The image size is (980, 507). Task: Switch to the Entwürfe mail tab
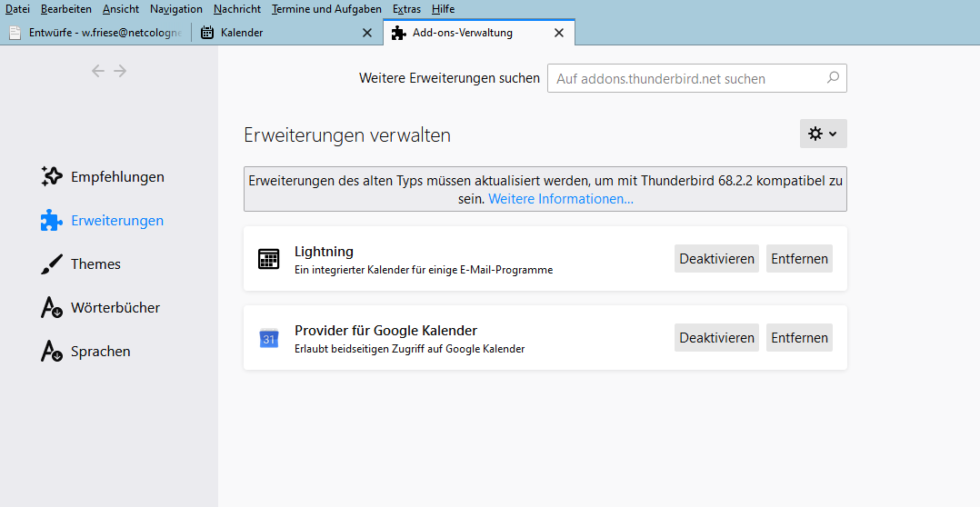(95, 33)
